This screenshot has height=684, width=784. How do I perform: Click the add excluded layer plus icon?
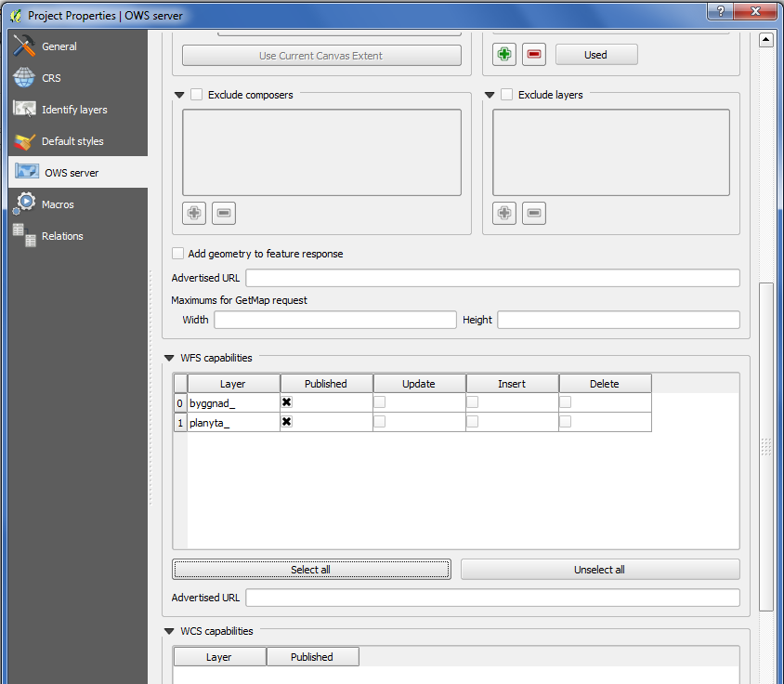[504, 213]
